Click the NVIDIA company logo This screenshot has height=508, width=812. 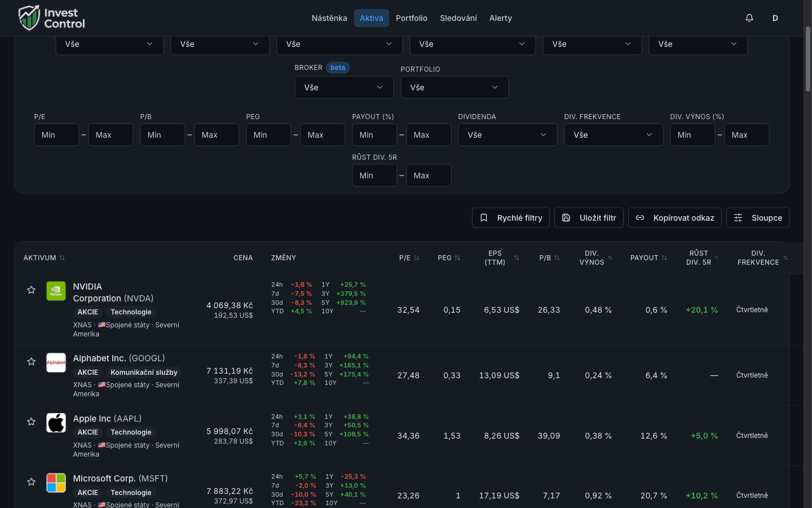click(x=56, y=291)
